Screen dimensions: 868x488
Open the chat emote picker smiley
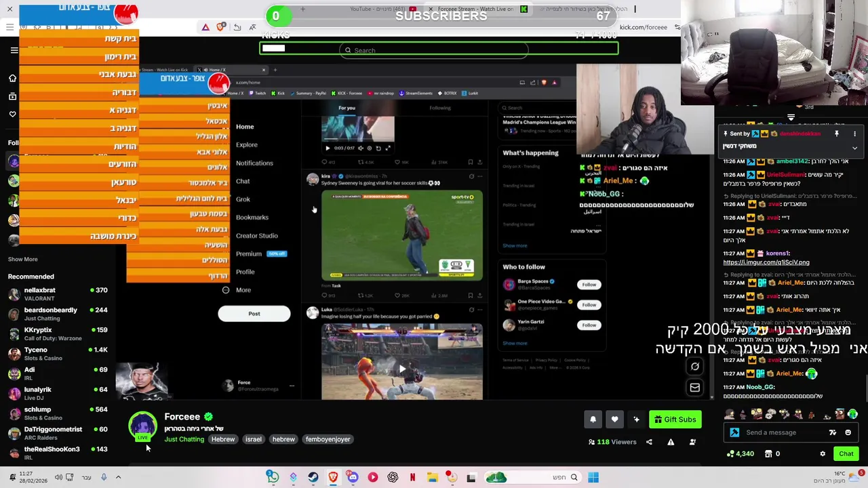pyautogui.click(x=848, y=432)
